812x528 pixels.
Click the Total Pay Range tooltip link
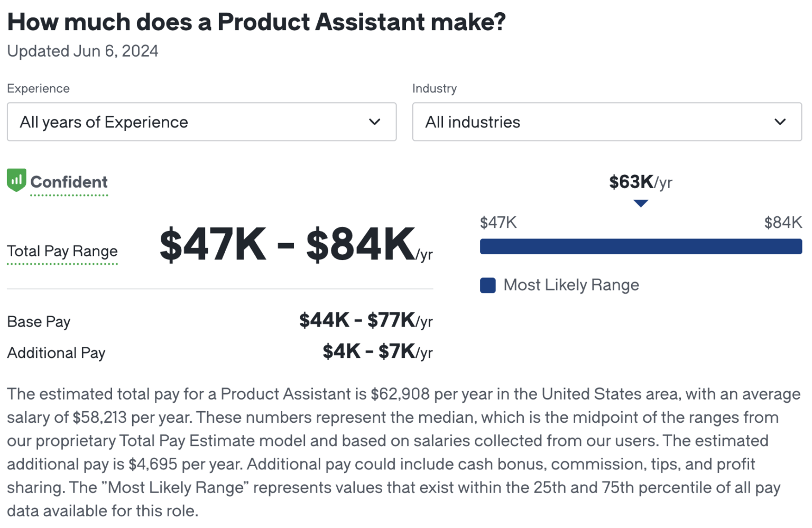pyautogui.click(x=62, y=252)
